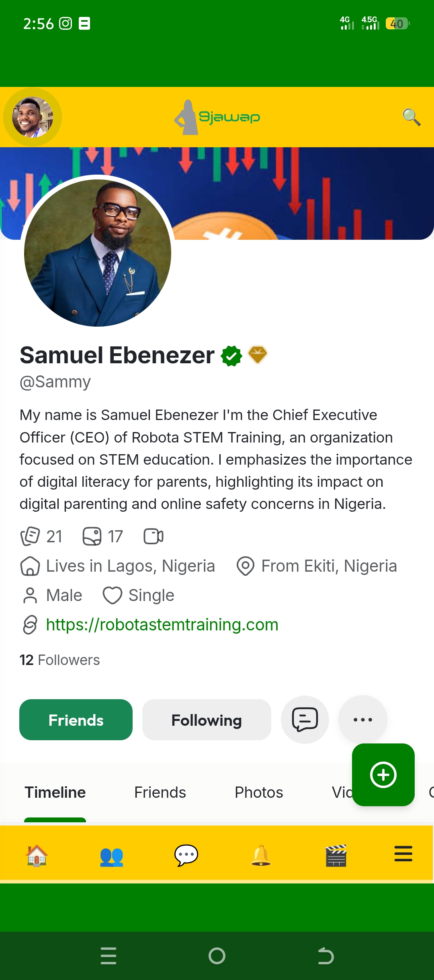The image size is (434, 980).
Task: Tap your own avatar in the header
Action: [33, 117]
